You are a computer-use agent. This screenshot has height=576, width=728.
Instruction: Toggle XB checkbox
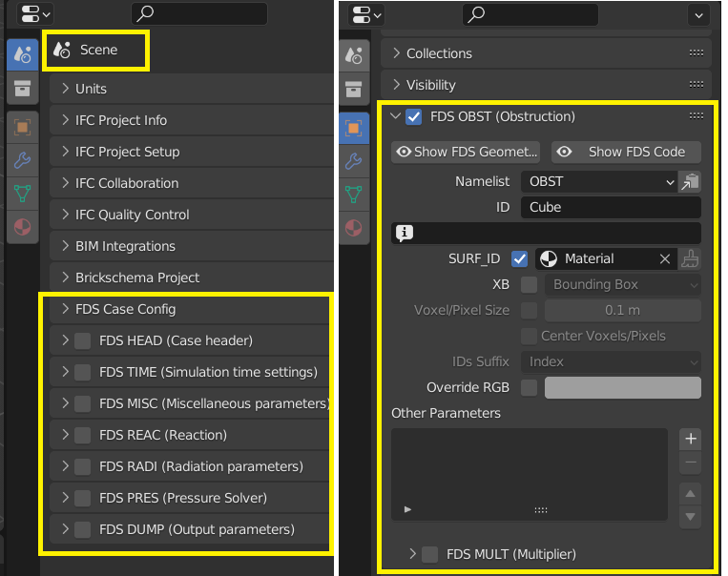(529, 284)
